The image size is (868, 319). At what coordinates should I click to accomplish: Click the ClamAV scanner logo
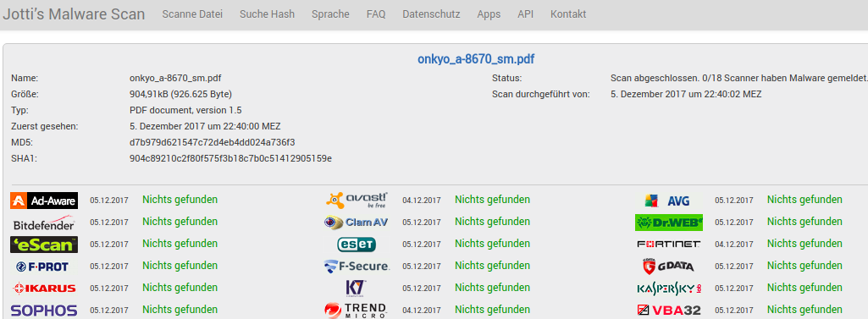pyautogui.click(x=356, y=223)
